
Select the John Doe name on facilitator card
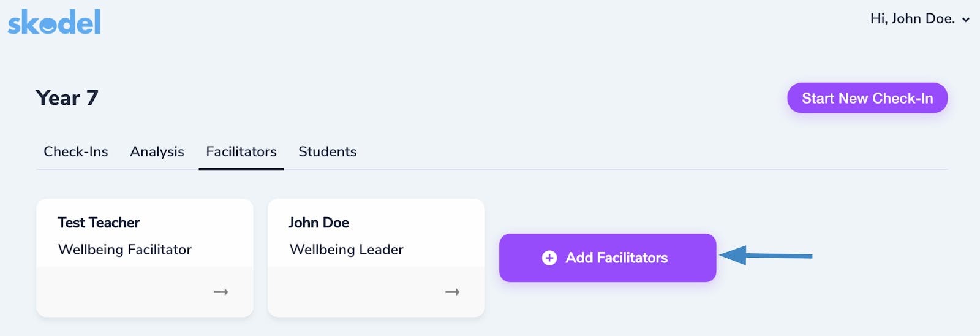tap(319, 223)
